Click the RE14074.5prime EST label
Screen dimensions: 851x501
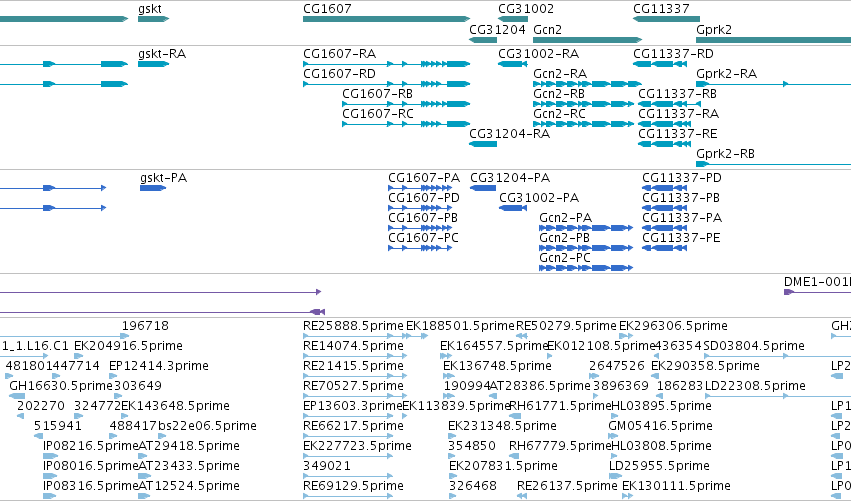(x=353, y=346)
